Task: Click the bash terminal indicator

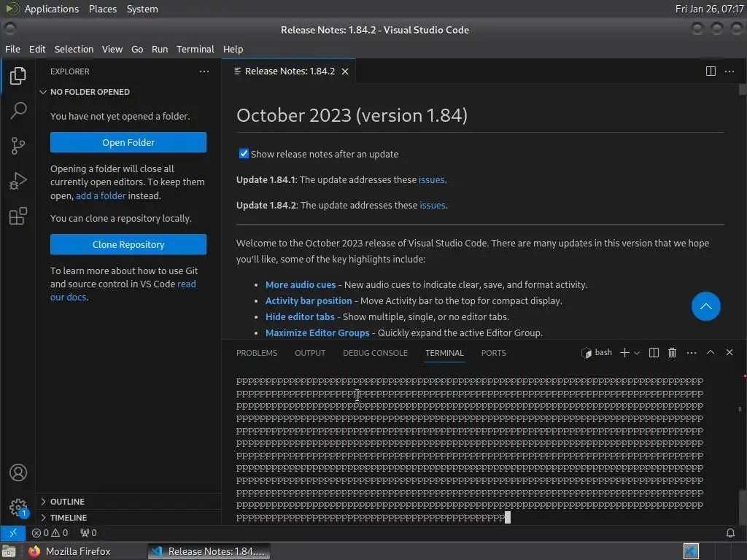Action: [x=597, y=352]
